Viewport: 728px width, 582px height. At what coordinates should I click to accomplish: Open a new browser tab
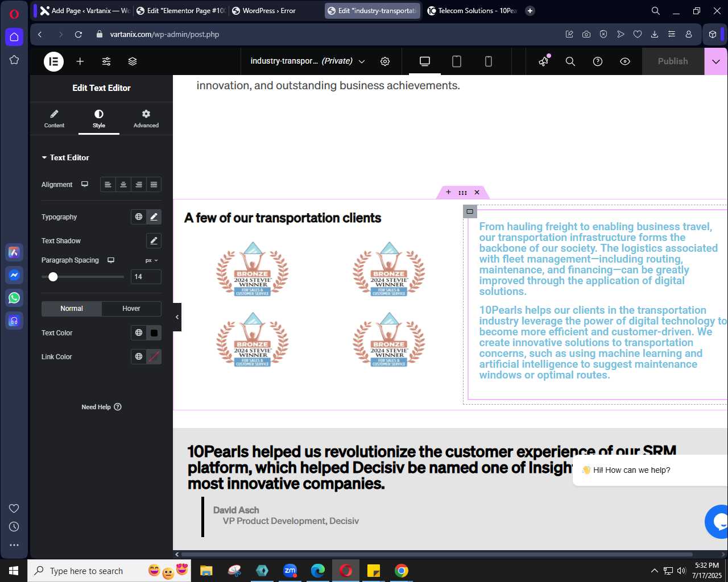coord(530,11)
